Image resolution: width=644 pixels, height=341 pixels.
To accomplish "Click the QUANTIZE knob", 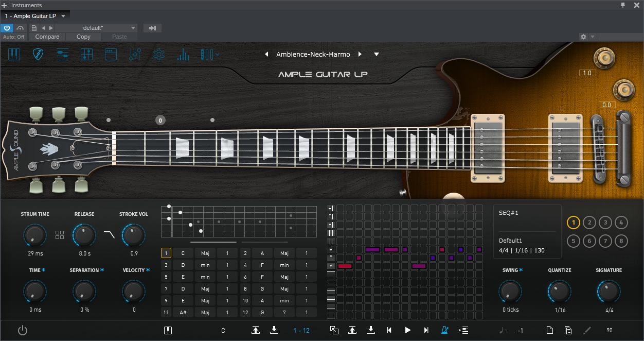I will point(560,292).
